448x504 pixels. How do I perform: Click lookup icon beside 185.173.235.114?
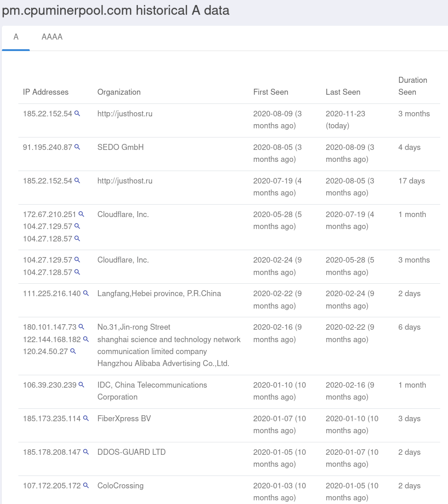coord(86,418)
